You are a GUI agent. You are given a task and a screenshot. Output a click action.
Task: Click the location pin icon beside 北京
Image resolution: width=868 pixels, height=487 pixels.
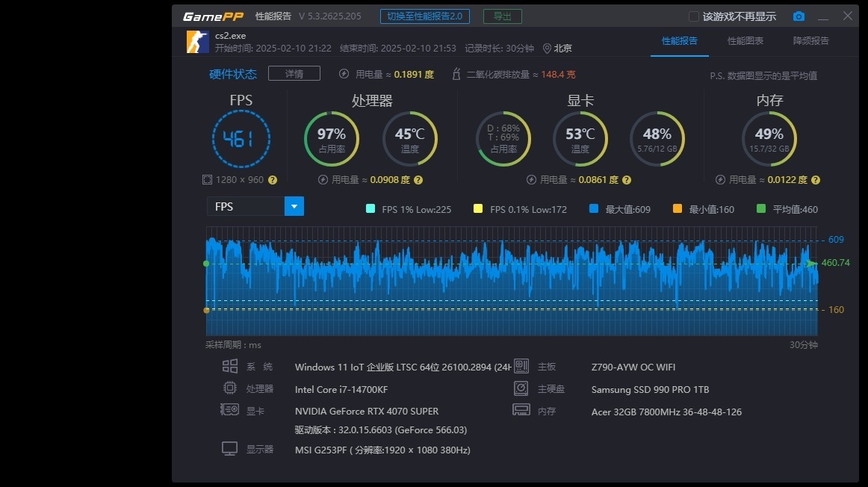click(546, 48)
